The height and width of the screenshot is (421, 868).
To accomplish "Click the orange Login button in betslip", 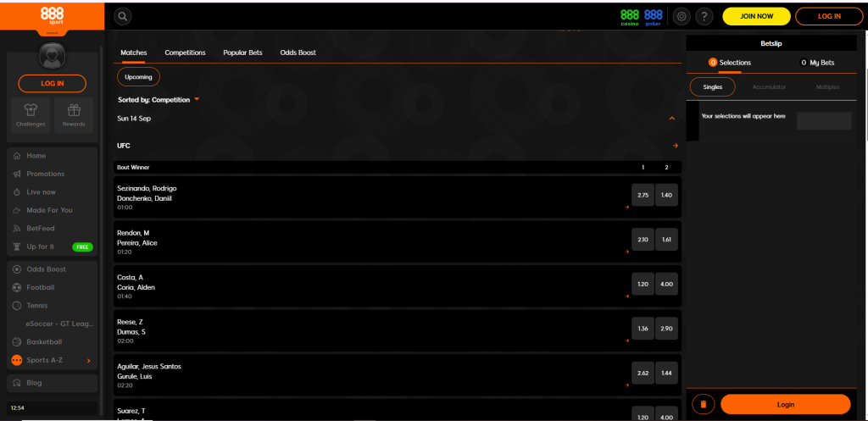I will (x=785, y=404).
